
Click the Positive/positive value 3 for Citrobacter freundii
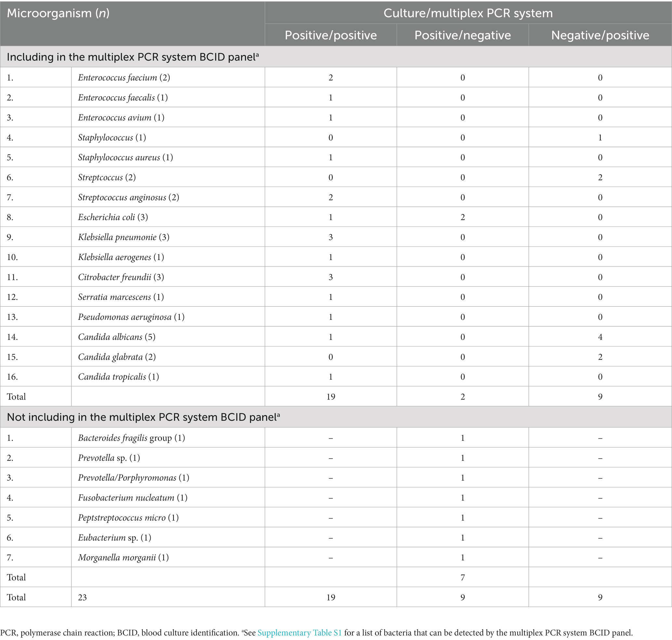point(331,277)
